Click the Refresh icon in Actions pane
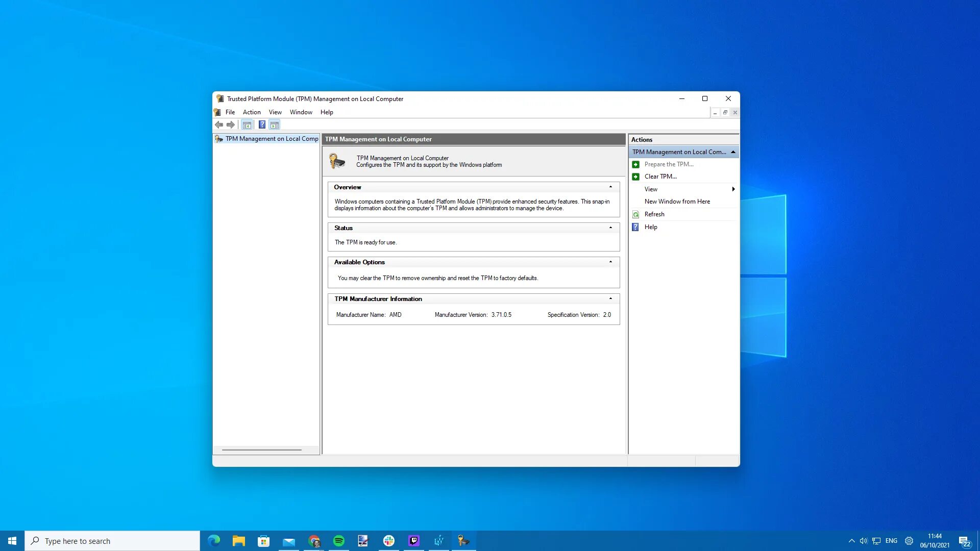980x551 pixels. tap(635, 214)
